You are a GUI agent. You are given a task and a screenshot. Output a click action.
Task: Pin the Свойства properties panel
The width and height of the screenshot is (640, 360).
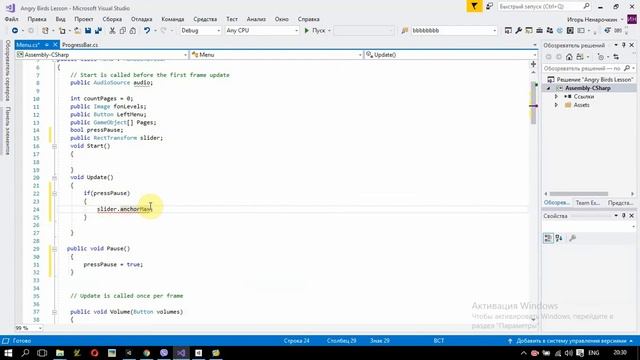tap(624, 216)
